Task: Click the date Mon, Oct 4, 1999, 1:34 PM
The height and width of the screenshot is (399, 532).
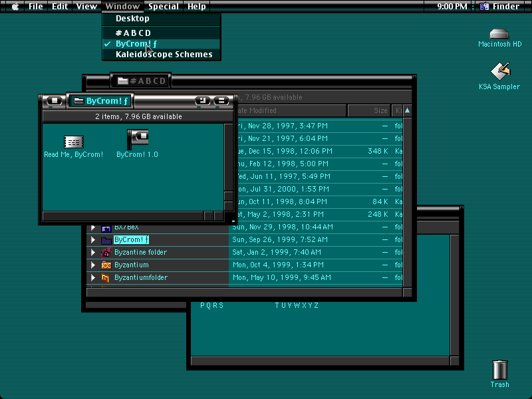Action: click(279, 265)
